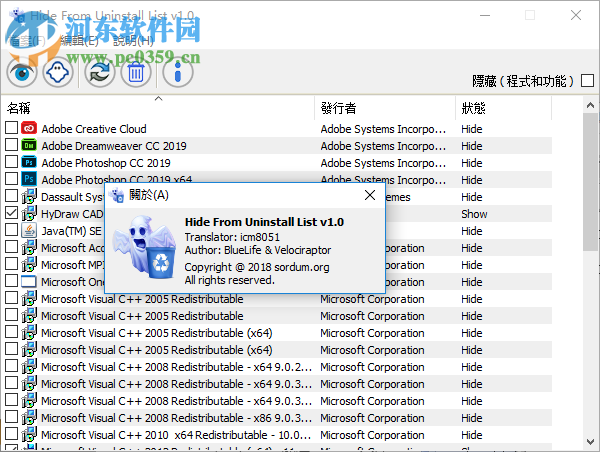This screenshot has height=452, width=600.
Task: Close the 關於(A) dialog
Action: coord(370,195)
